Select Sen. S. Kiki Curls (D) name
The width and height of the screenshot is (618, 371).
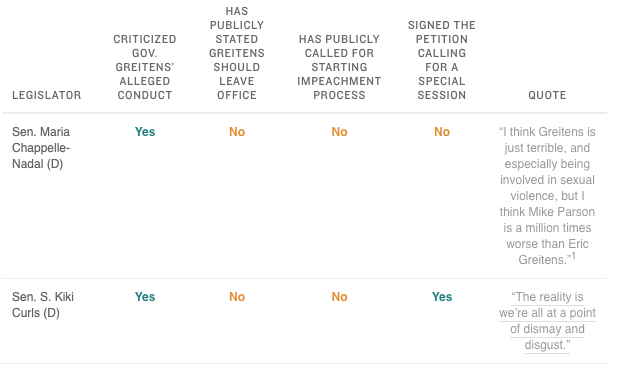click(x=43, y=305)
